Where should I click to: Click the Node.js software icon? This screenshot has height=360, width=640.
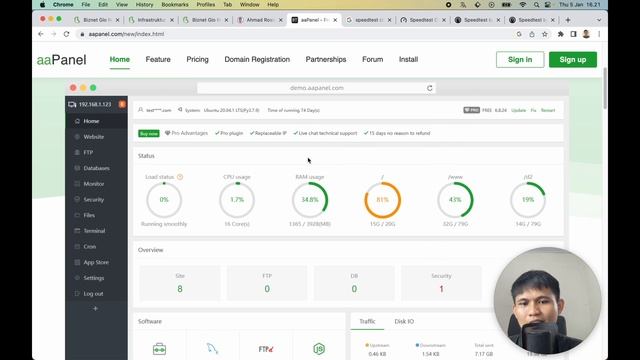[319, 349]
